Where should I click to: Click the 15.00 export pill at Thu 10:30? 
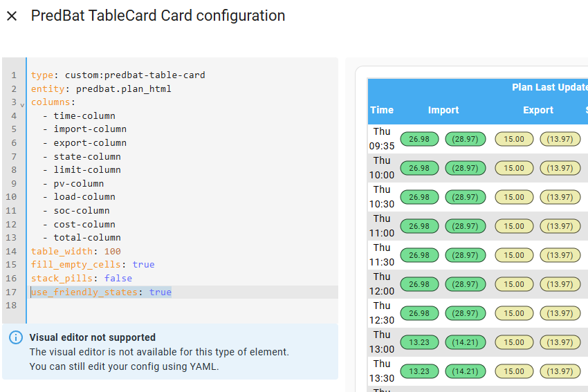[x=514, y=197]
